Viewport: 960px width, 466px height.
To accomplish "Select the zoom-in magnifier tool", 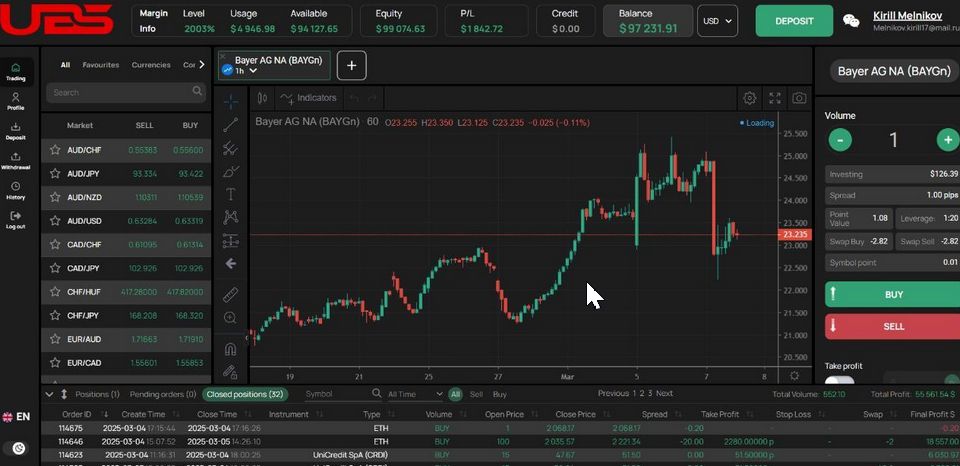I will tap(231, 317).
